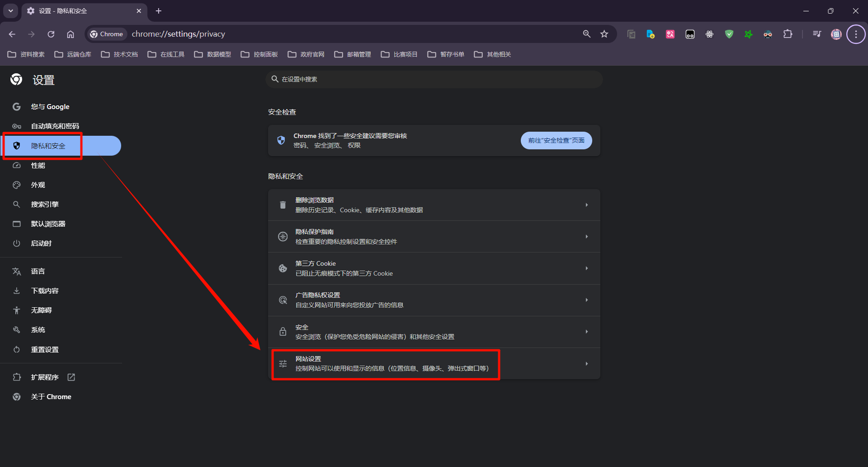
Task: Select 外观 in the settings sidebar
Action: pos(38,185)
